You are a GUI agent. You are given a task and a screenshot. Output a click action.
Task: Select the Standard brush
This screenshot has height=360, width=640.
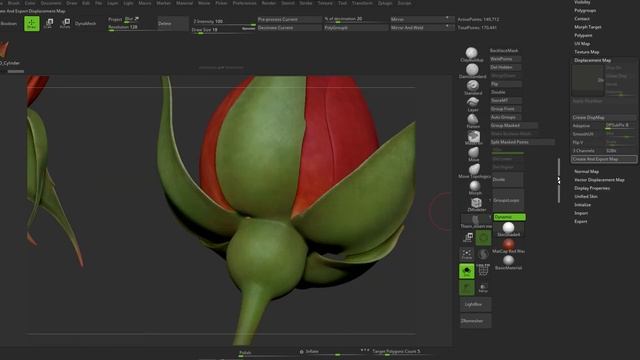click(473, 86)
